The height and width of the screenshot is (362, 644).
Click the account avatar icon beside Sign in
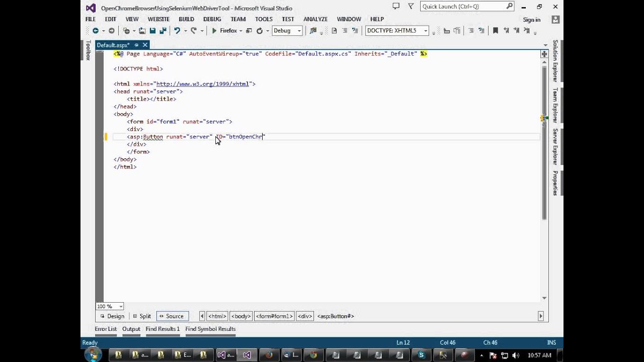tap(555, 20)
